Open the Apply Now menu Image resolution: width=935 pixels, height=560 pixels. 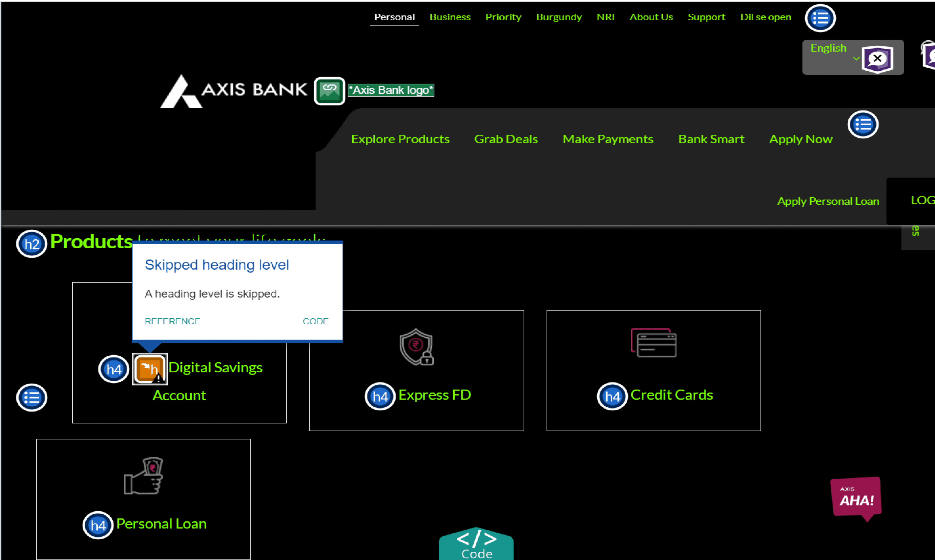[801, 139]
